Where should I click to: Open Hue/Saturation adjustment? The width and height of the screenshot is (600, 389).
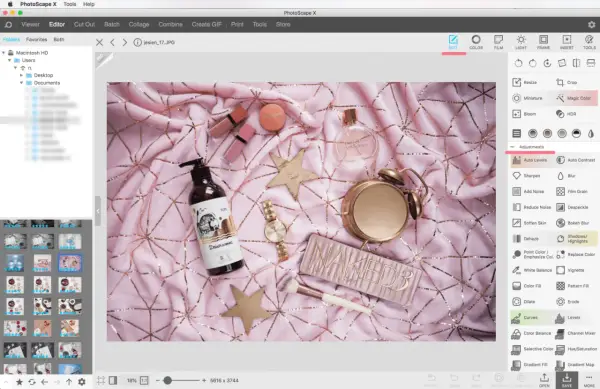(576, 349)
